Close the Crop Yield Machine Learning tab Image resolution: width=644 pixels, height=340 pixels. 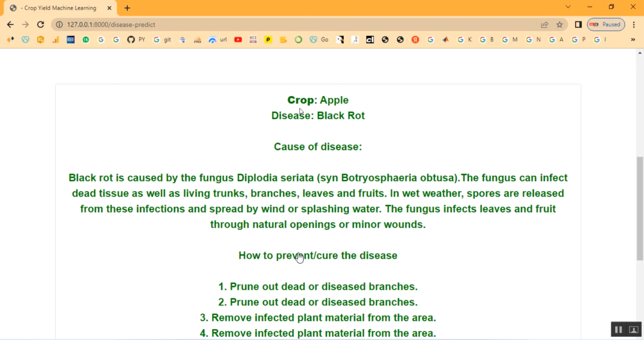[109, 8]
